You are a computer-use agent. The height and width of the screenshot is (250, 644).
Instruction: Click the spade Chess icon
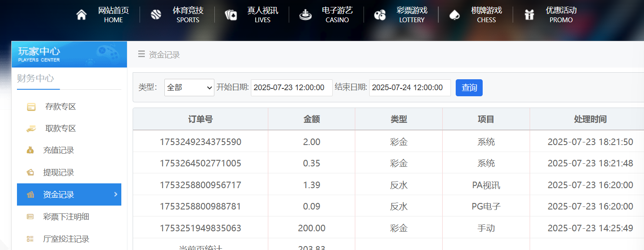454,15
